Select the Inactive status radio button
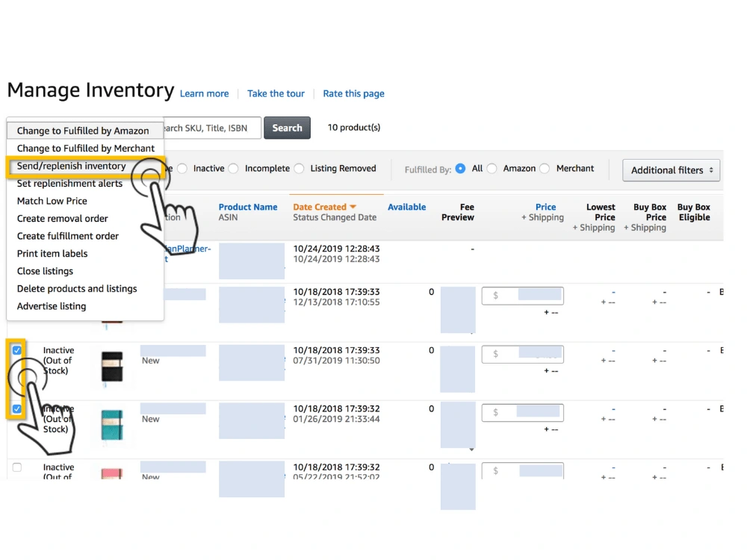The height and width of the screenshot is (560, 747). click(182, 169)
